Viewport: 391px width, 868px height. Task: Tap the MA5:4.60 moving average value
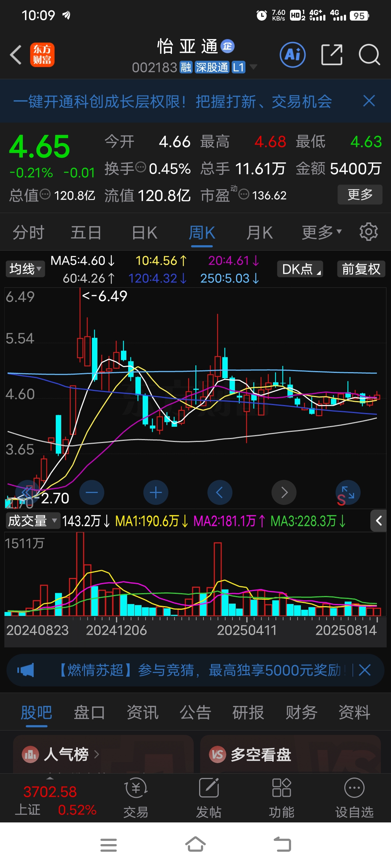tap(83, 260)
